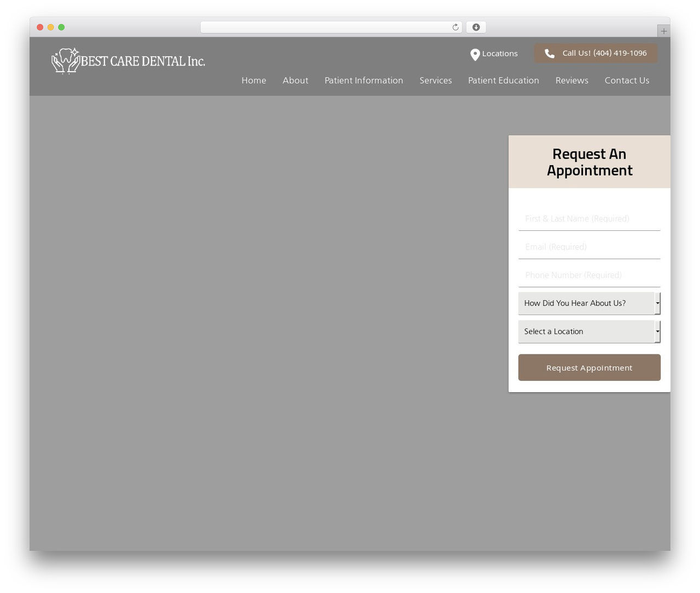Go to the Services menu item
The height and width of the screenshot is (593, 700).
[435, 80]
